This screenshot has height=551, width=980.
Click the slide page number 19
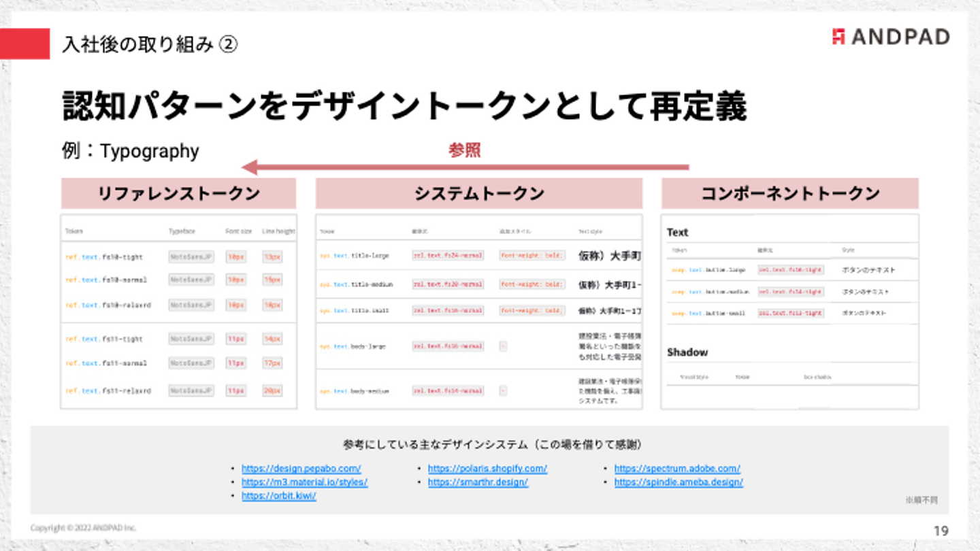click(x=941, y=531)
